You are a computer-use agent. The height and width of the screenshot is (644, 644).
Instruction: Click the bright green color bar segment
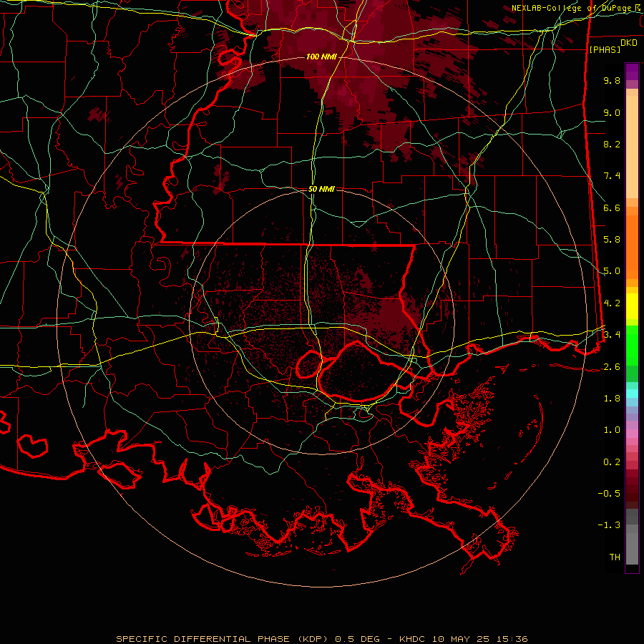pos(632,345)
